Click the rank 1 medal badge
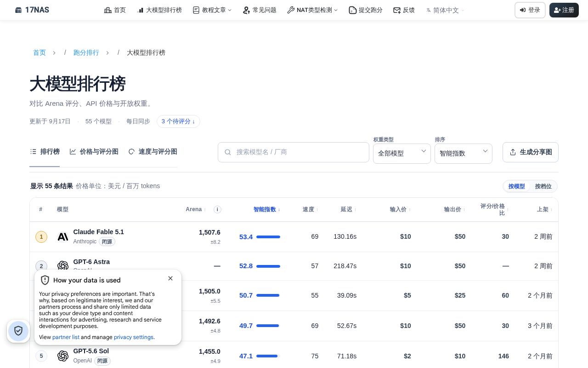 [41, 237]
